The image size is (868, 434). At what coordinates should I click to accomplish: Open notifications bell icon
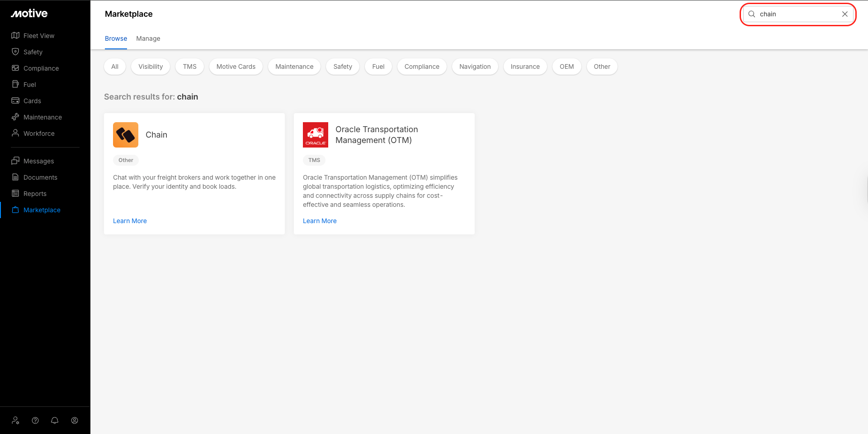(55, 420)
